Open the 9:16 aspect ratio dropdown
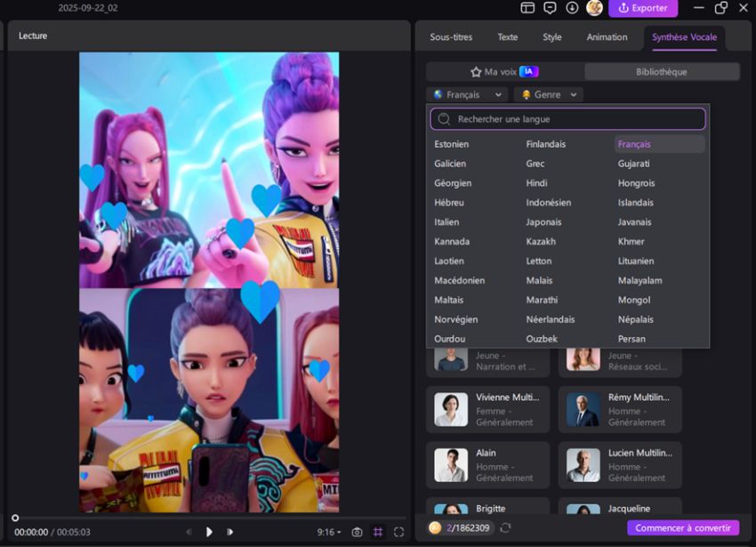This screenshot has height=547, width=756. pos(328,532)
